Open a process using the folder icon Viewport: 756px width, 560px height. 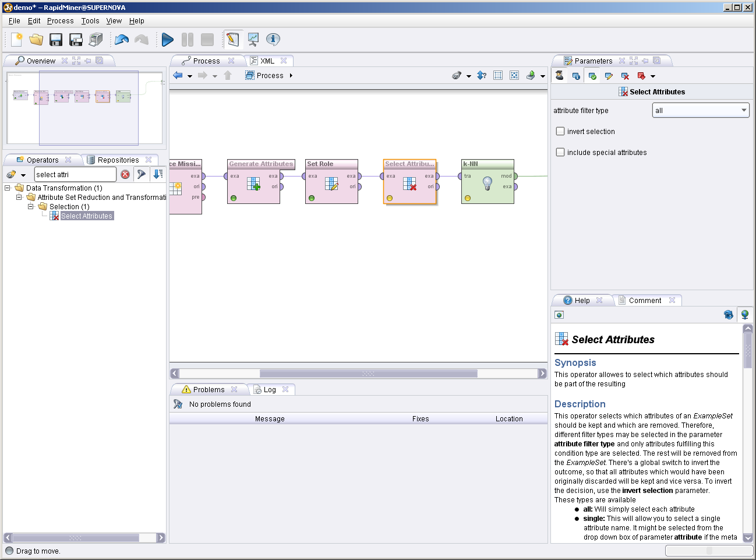pos(36,40)
